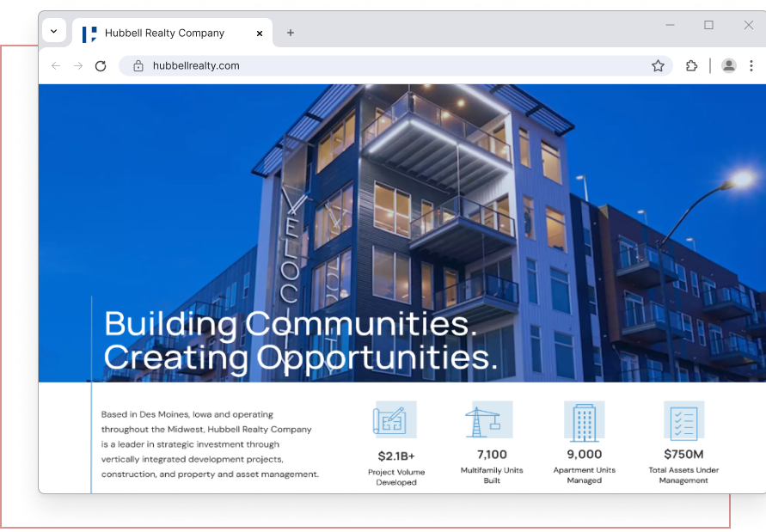Click "Apartment Units Managed" label
This screenshot has width=766, height=532.
coord(585,475)
